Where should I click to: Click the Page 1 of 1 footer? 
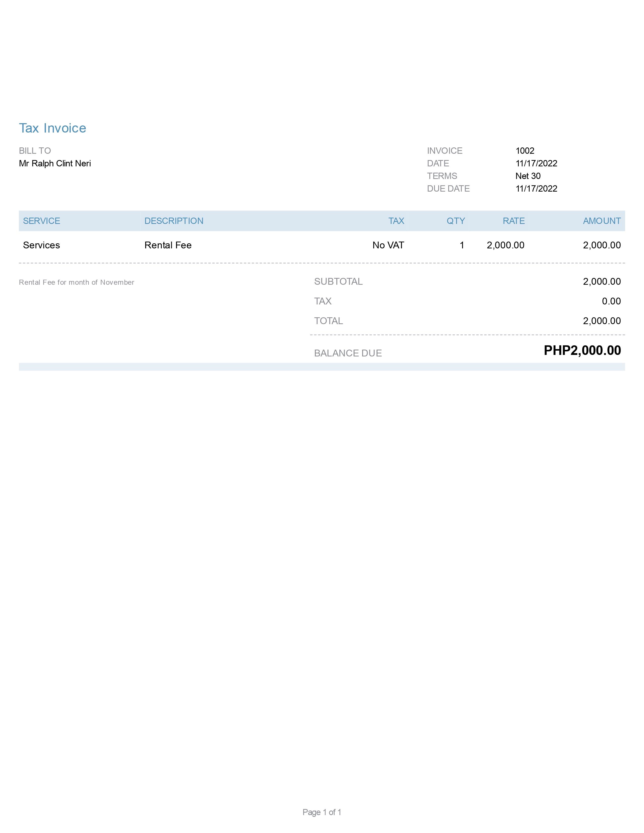[x=321, y=812]
